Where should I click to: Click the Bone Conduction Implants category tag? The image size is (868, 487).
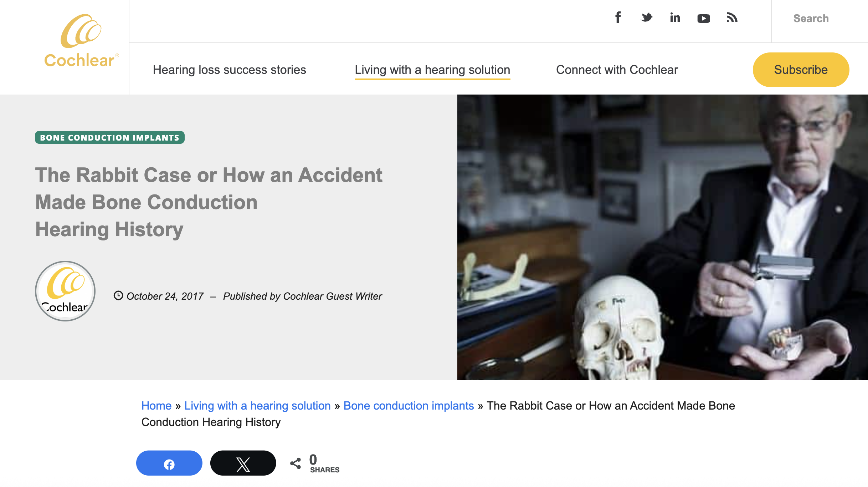click(x=109, y=138)
